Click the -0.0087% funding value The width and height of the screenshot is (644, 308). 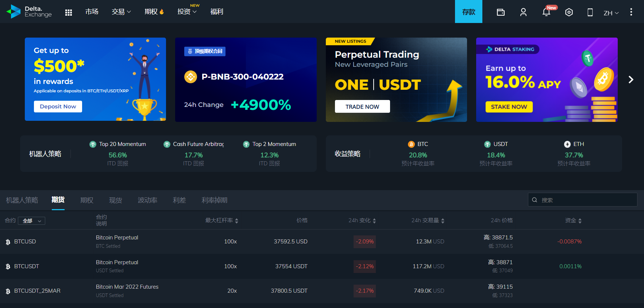click(x=569, y=242)
